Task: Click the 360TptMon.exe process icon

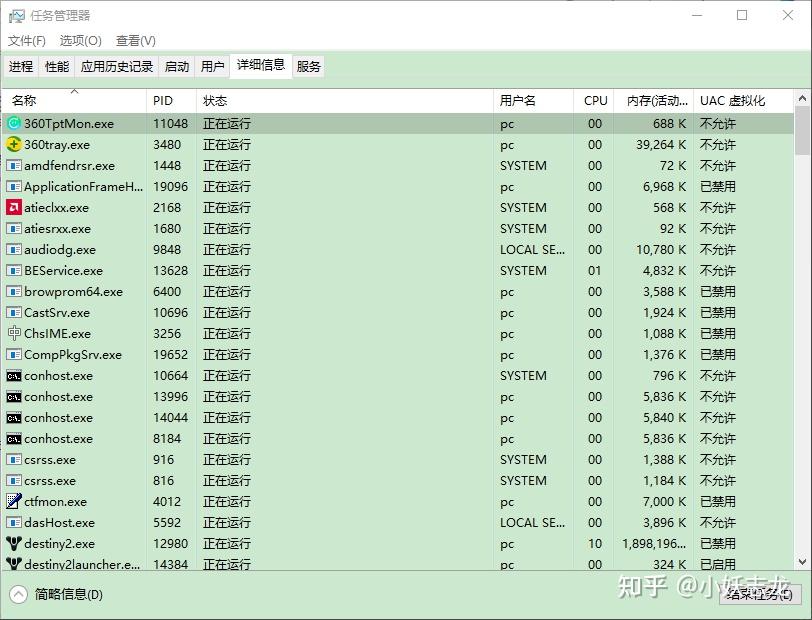Action: (x=14, y=123)
